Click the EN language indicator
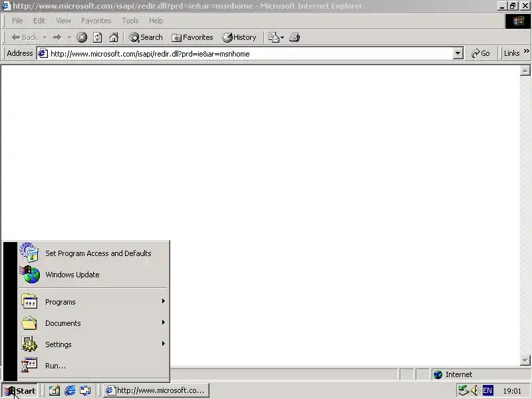Viewport: 532px width, 399px height. (487, 390)
